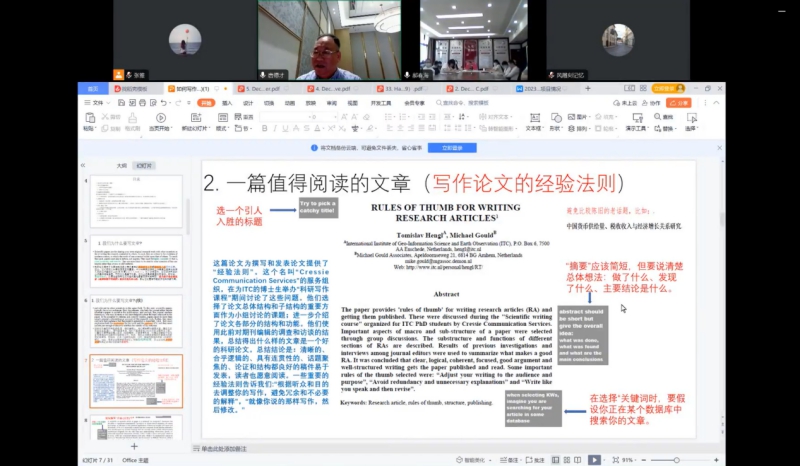Expand the zoom percentage 91% dropdown
This screenshot has height=466, width=800.
coord(633,460)
